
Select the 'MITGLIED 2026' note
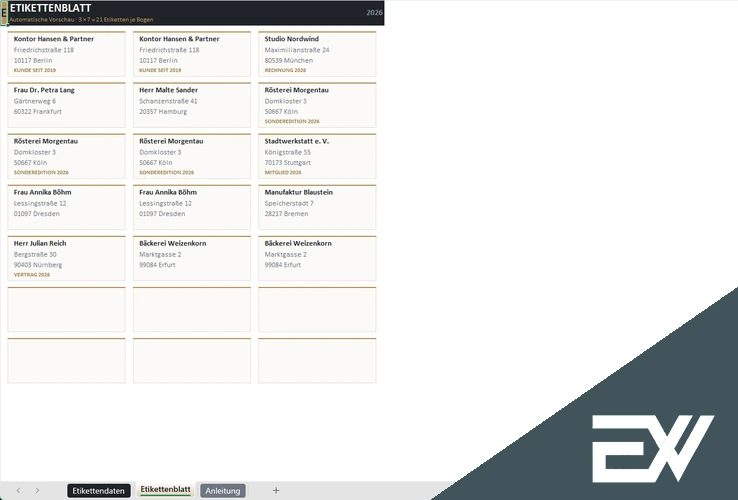(283, 173)
